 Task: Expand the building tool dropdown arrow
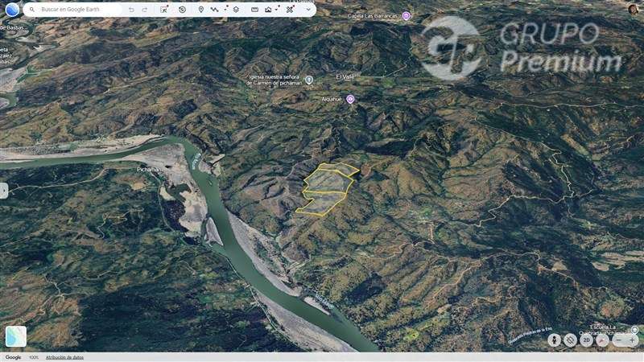278,8
